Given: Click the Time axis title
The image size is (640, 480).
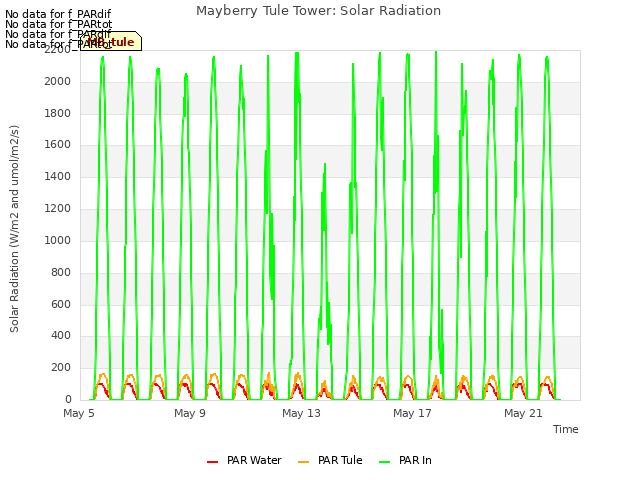Looking at the screenshot, I should (566, 429).
